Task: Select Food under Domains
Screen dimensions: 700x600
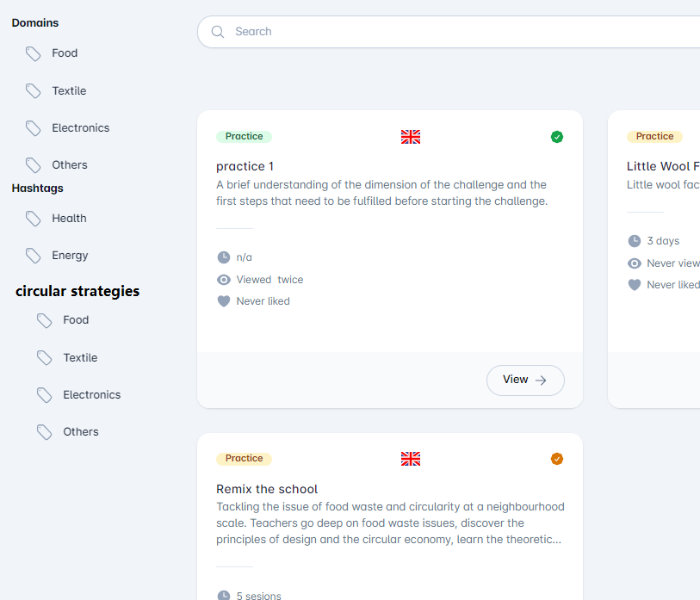Action: (x=65, y=53)
